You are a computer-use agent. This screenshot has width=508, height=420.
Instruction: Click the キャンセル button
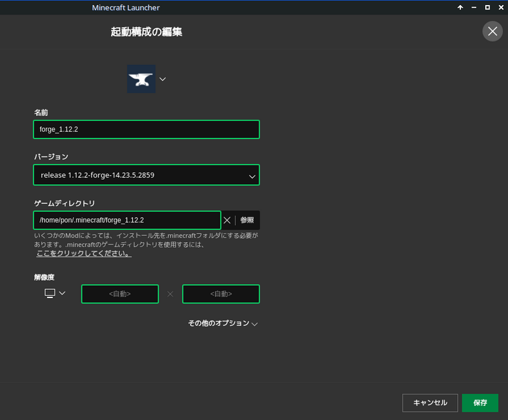coord(430,403)
